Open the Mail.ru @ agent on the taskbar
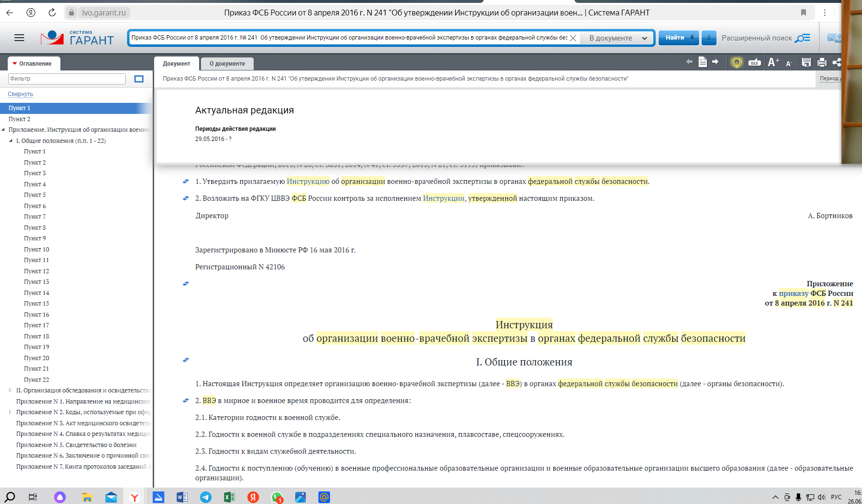 coord(324,497)
